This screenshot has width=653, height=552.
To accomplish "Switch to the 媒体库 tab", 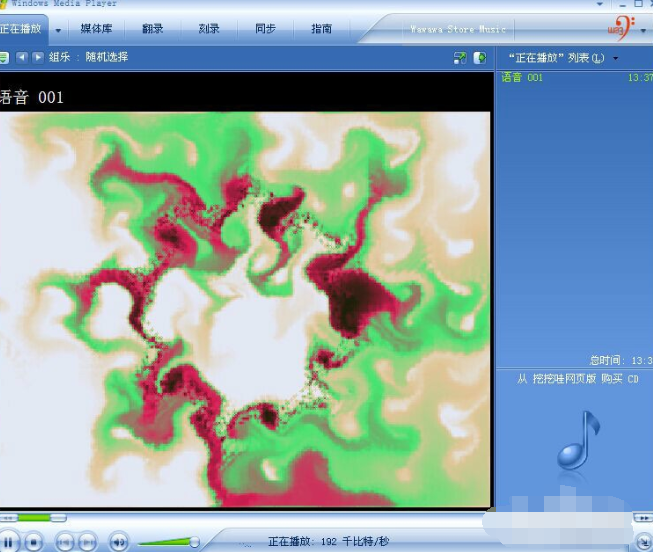I will click(x=97, y=29).
